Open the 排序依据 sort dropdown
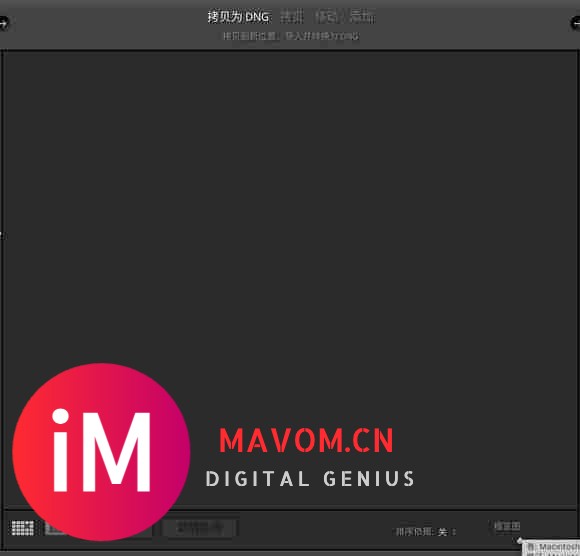Screen dimensions: 580x556 (x=425, y=532)
